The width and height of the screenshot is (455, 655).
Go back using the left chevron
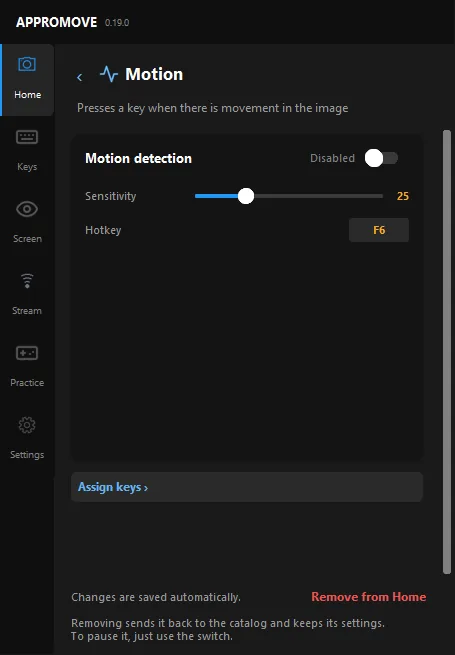click(x=79, y=77)
